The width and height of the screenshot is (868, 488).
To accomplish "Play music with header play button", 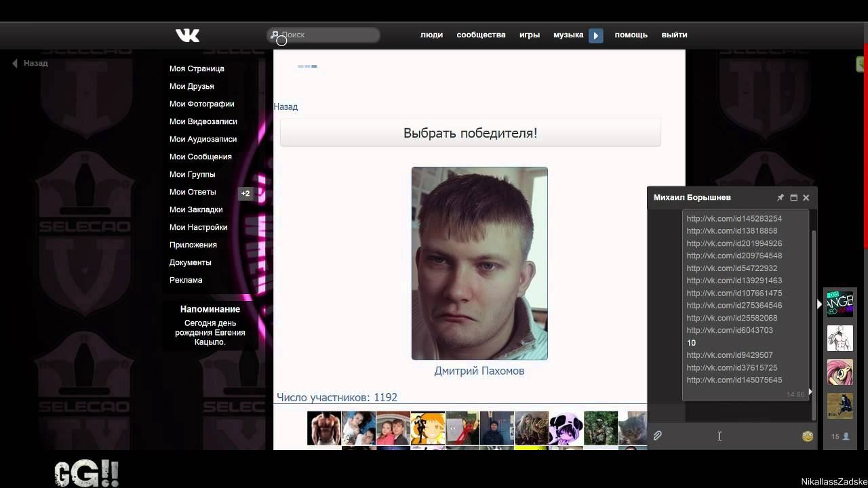I will point(595,35).
